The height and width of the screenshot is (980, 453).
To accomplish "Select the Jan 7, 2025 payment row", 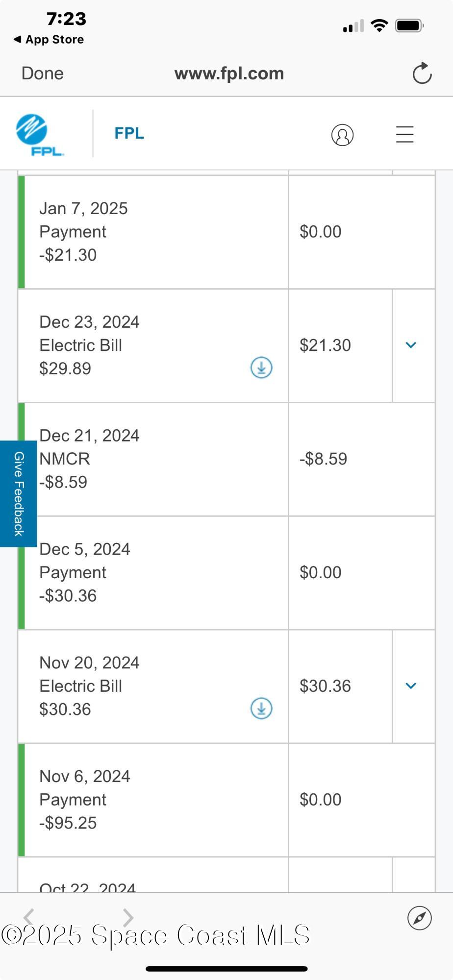I will pyautogui.click(x=152, y=232).
